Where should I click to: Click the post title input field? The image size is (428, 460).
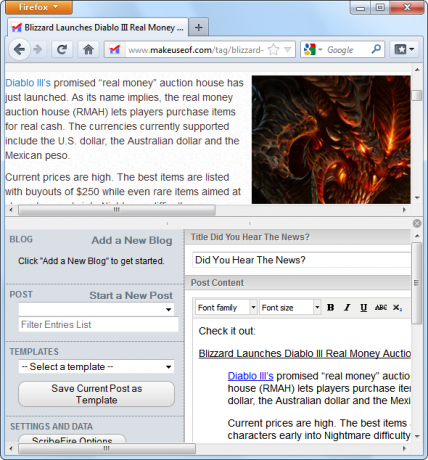[301, 260]
